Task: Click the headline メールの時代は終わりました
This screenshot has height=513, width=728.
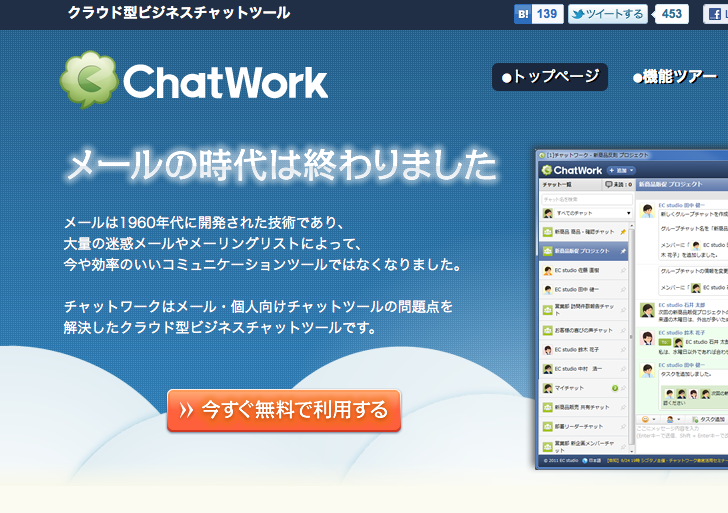Action: coord(281,165)
